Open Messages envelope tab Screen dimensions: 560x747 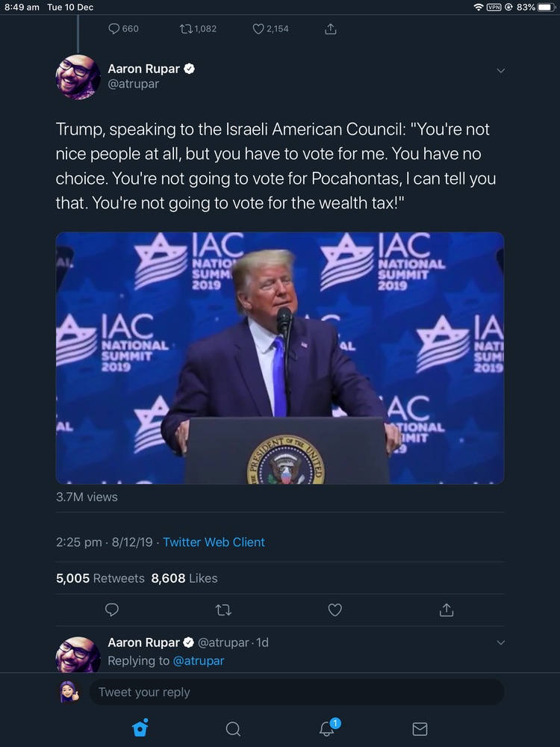[420, 728]
